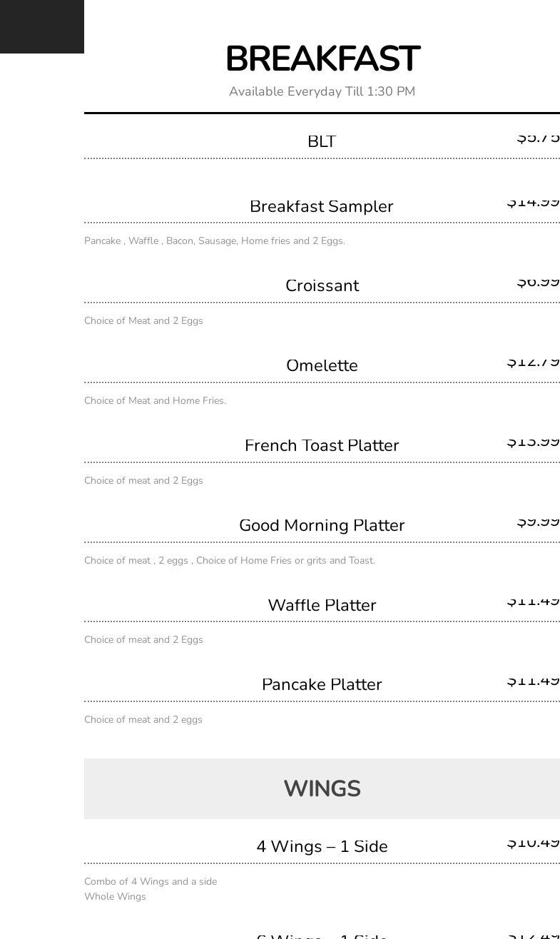Click the $14.99 Breakfast Sampler price

[533, 202]
